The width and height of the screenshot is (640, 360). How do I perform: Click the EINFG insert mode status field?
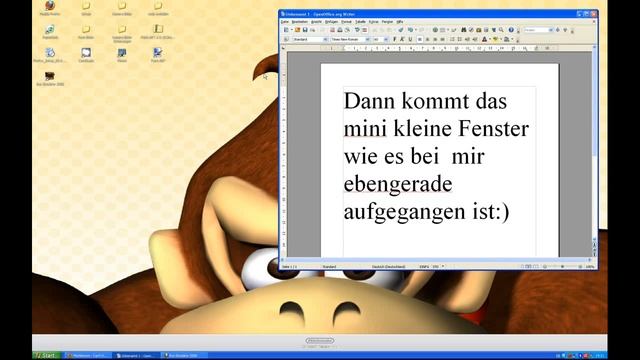click(x=424, y=267)
